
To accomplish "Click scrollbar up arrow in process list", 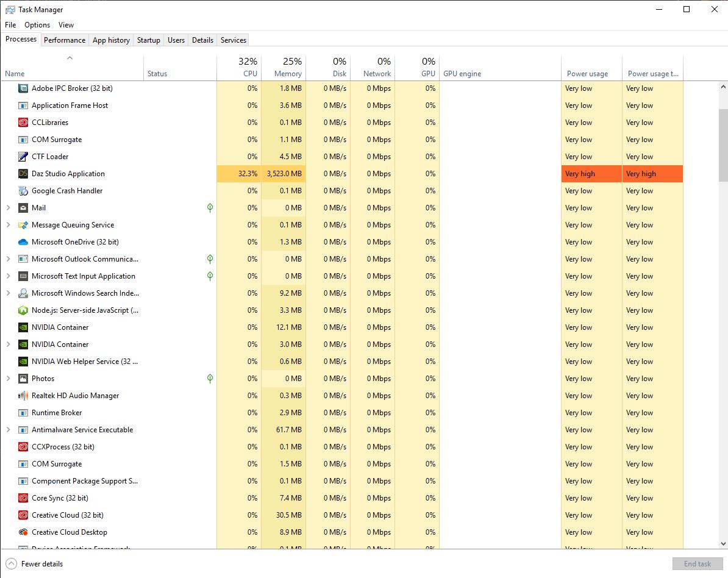I will [x=723, y=87].
